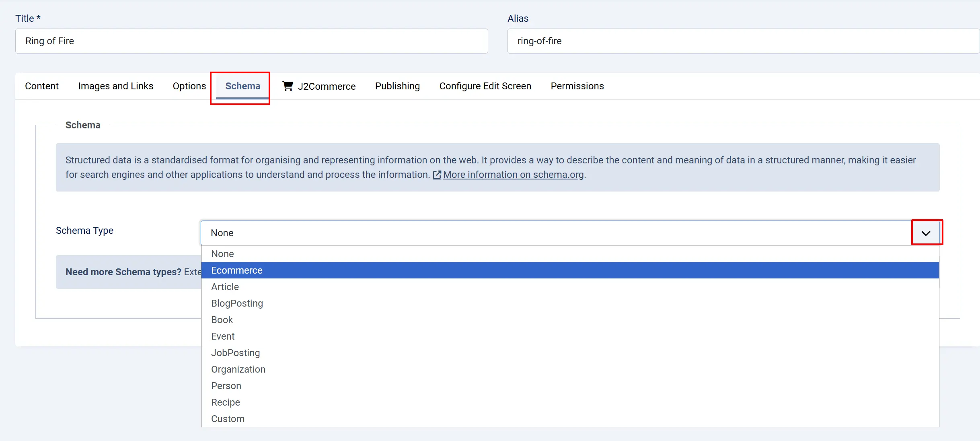980x441 pixels.
Task: Click the Schema fieldset legend heading
Action: (x=83, y=125)
